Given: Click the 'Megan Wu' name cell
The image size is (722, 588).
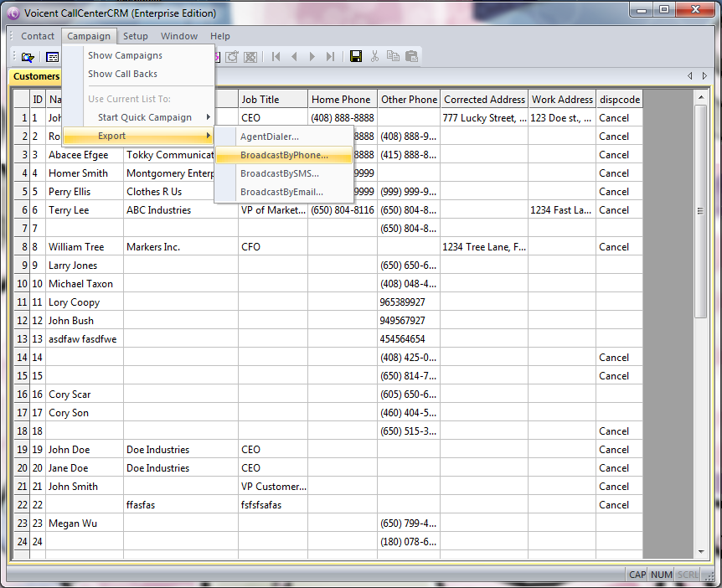Looking at the screenshot, I should 85,523.
